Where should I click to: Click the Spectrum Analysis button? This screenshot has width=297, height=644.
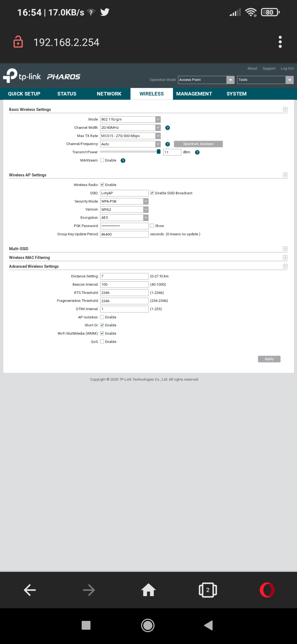[x=198, y=144]
